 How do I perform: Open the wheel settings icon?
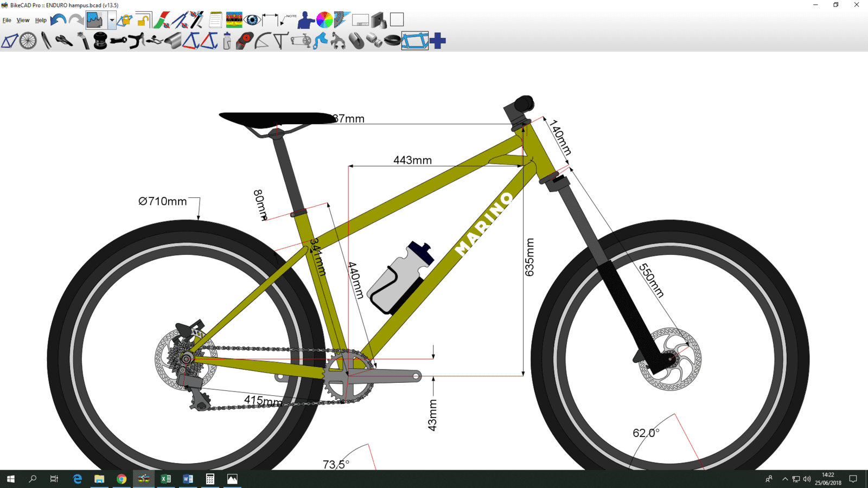(28, 41)
